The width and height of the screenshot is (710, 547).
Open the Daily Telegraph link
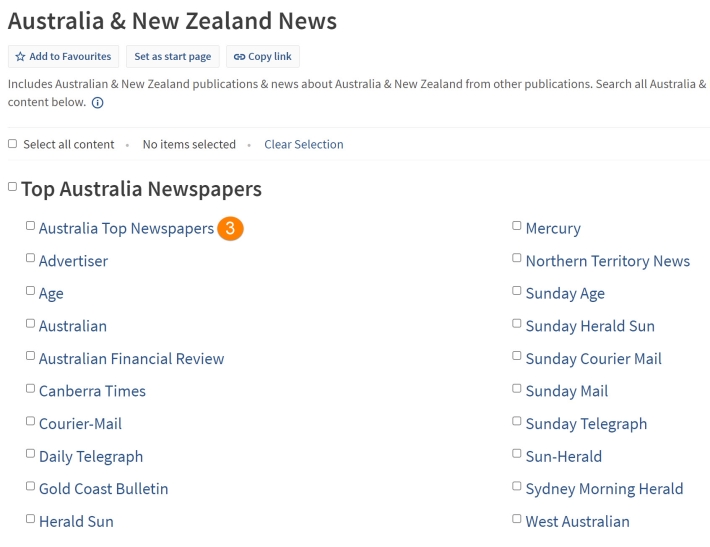click(x=91, y=457)
